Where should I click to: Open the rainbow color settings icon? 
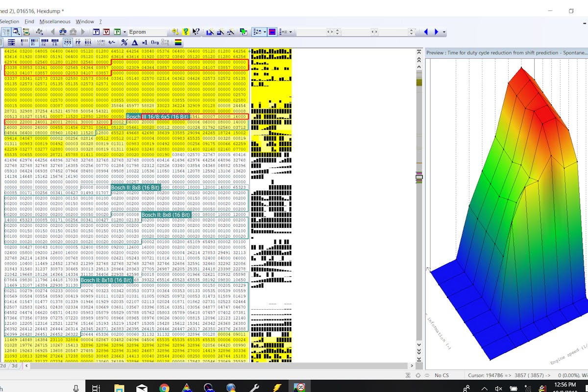point(178,43)
